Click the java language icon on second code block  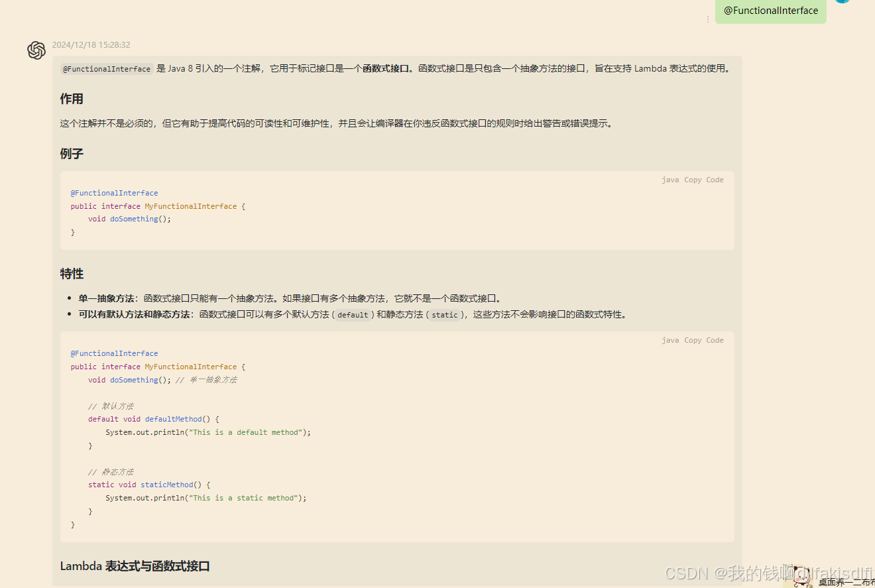(670, 340)
